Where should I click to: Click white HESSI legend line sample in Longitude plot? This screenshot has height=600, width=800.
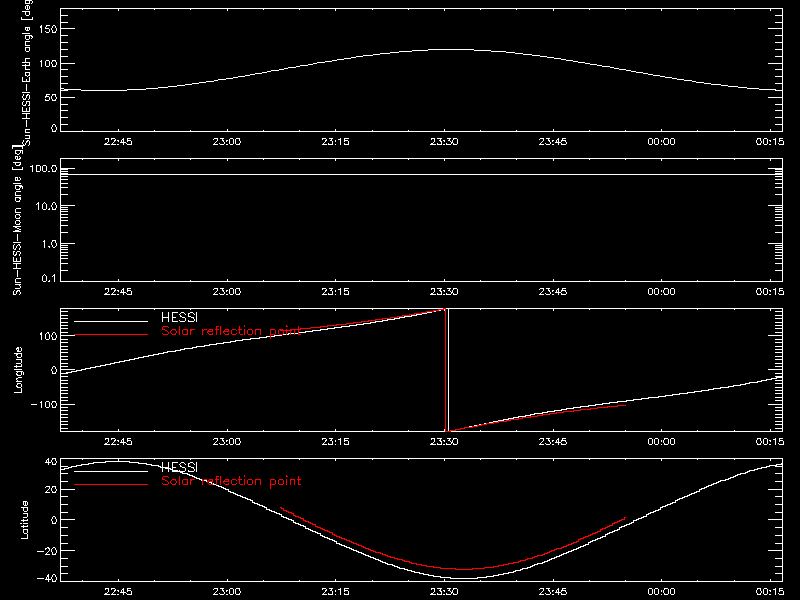coord(111,321)
